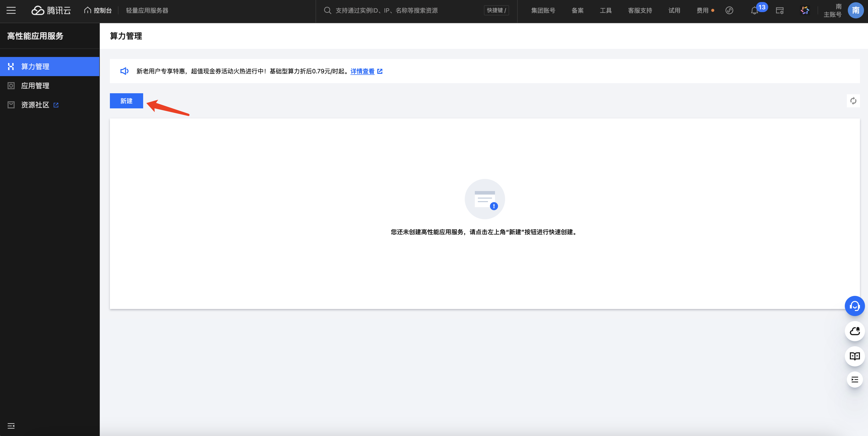Click the empty-state document alert icon
Screen dimensions: 868x436
click(x=485, y=199)
